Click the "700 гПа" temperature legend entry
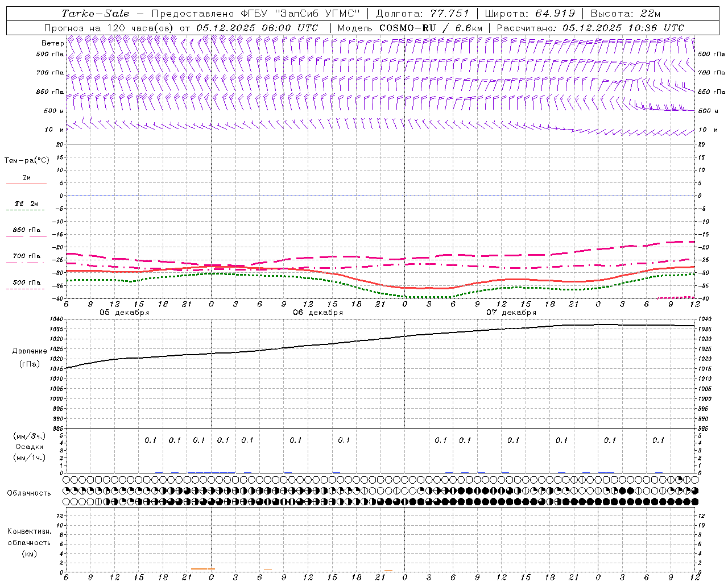The width and height of the screenshot is (728, 582). (27, 256)
